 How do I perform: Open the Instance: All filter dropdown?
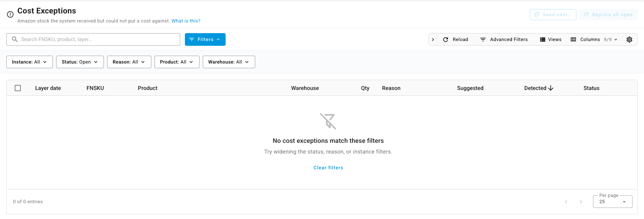(30, 62)
